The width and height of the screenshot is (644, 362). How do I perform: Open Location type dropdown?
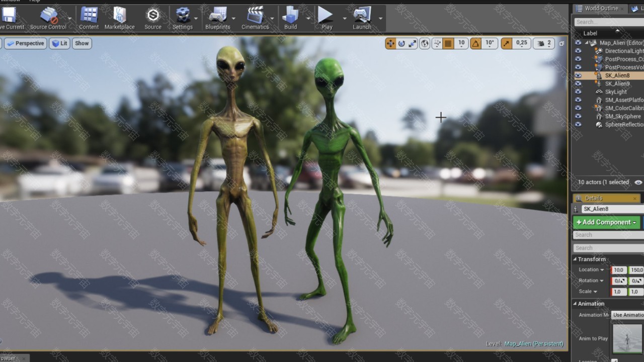pyautogui.click(x=591, y=270)
